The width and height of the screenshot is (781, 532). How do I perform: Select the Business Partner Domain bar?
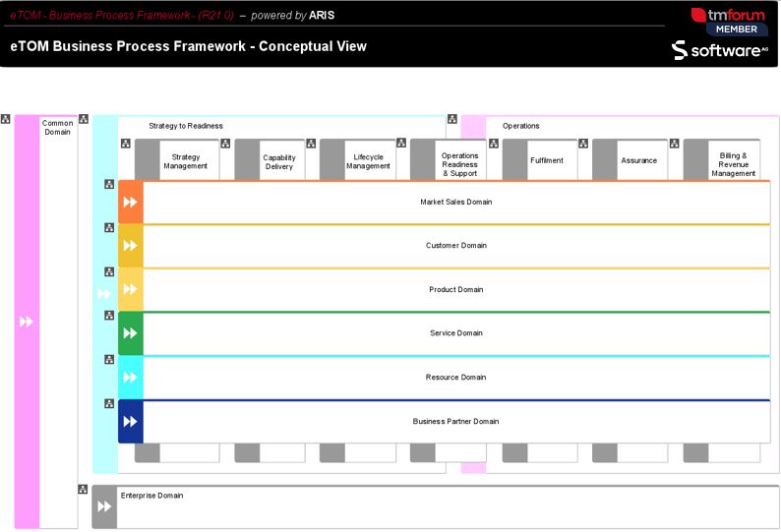click(455, 422)
